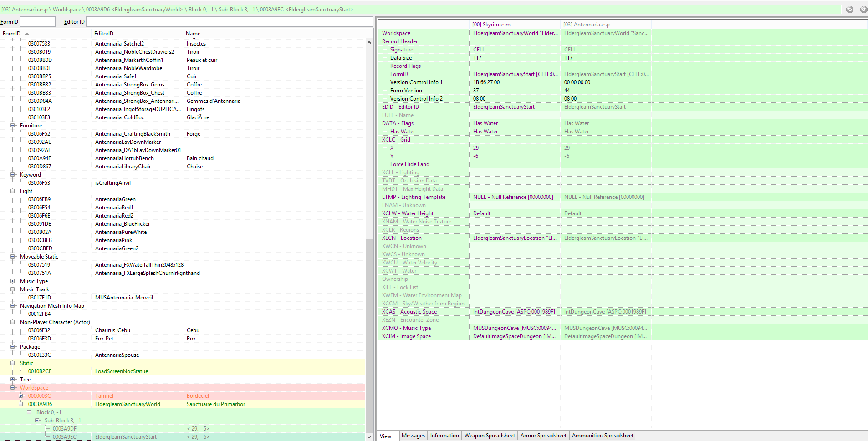The height and width of the screenshot is (441, 868).
Task: Click the Name column header
Action: (x=193, y=34)
